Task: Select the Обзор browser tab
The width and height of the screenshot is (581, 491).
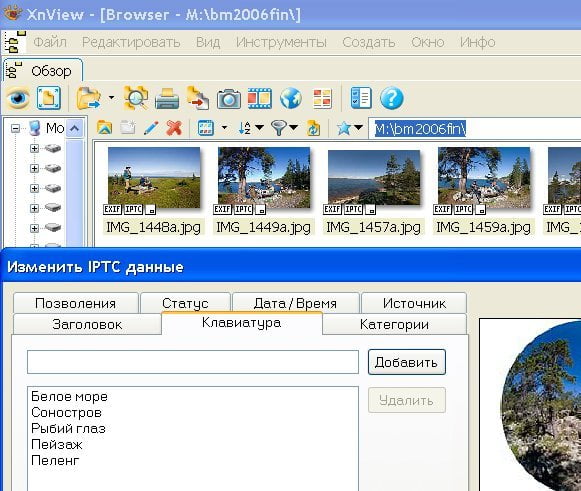Action: (x=43, y=70)
